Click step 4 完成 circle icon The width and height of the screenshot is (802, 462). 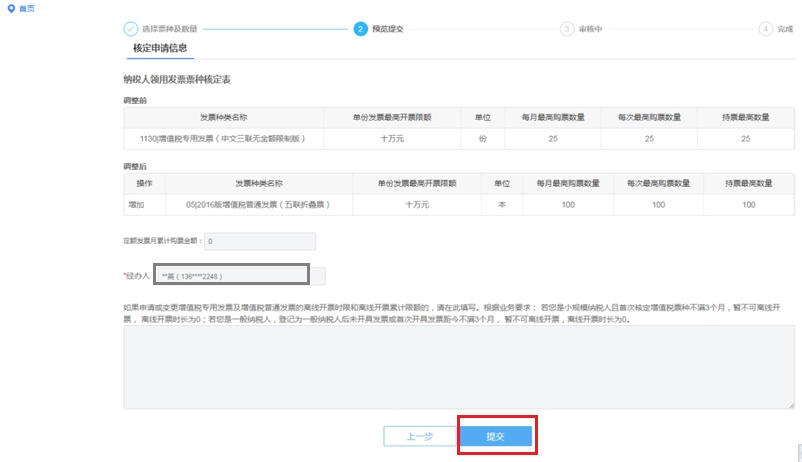[x=765, y=29]
